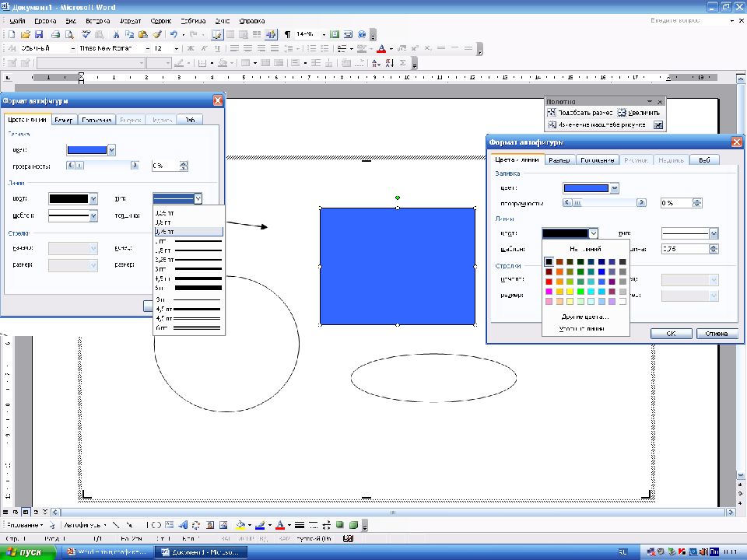Toggle italic formatting button К
This screenshot has height=560, width=747.
click(x=204, y=48)
